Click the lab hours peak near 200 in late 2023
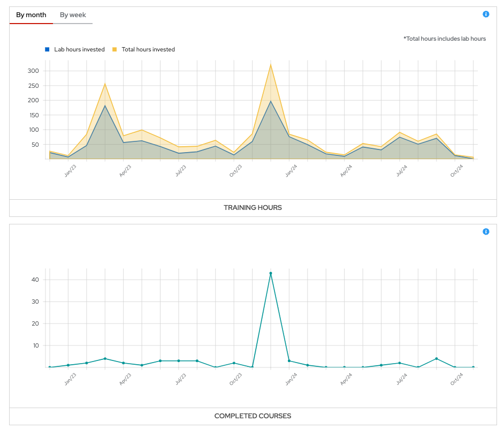Viewport: 504px width, 429px height. (271, 101)
